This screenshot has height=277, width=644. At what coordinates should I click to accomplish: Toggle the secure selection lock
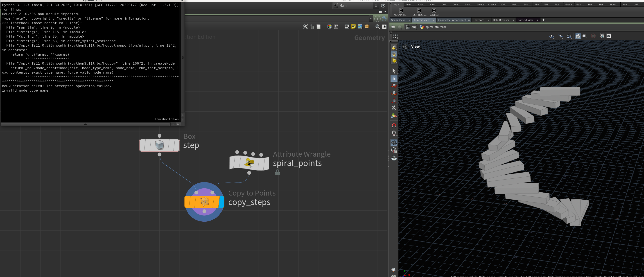[x=394, y=79]
